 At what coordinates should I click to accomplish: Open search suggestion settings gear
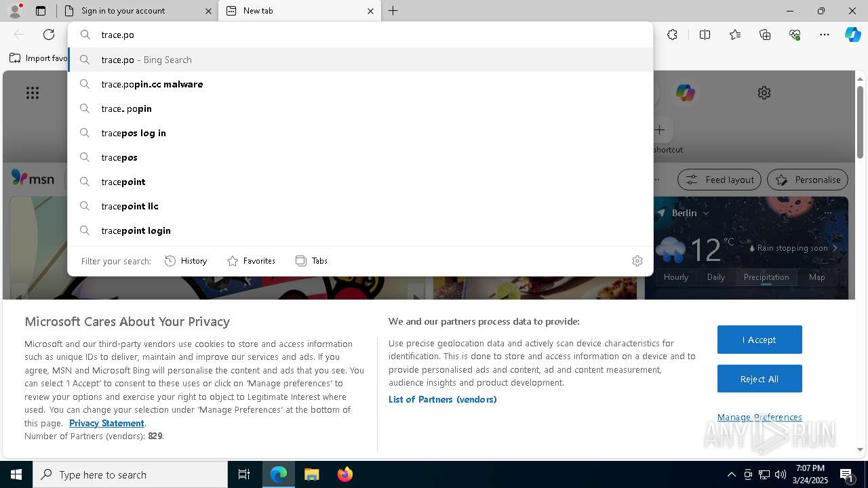[x=637, y=261]
